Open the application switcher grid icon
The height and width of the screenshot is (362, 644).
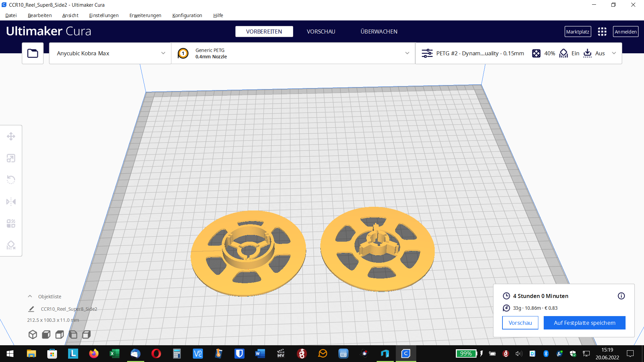[602, 32]
